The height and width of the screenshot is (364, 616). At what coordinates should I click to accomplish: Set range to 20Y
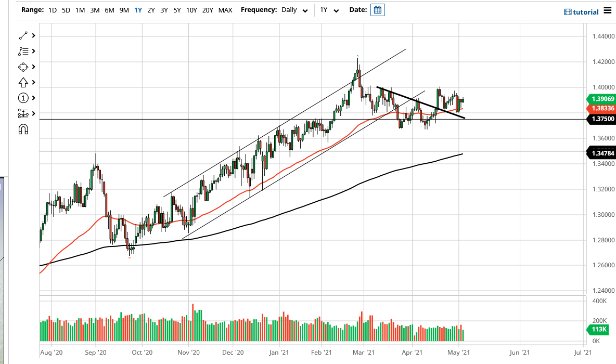click(208, 10)
